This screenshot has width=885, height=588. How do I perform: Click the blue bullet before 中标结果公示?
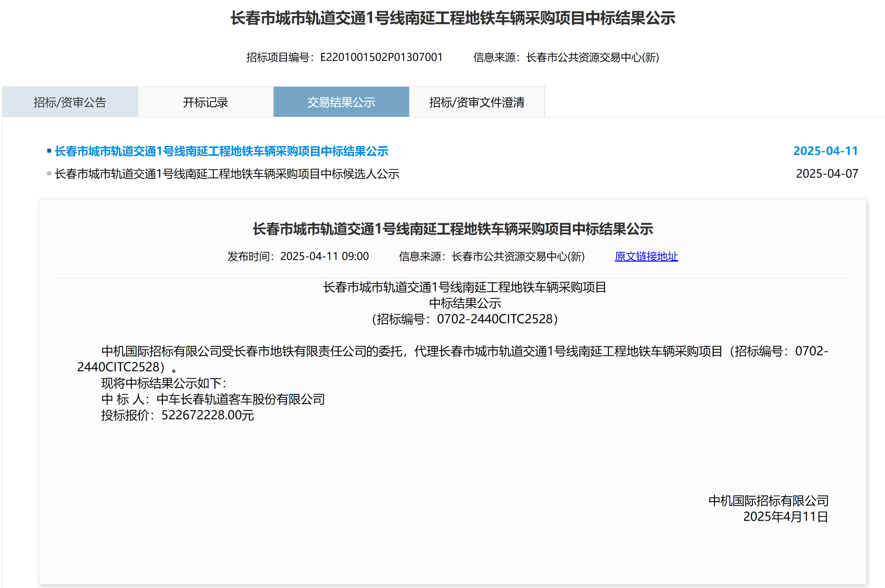(49, 151)
